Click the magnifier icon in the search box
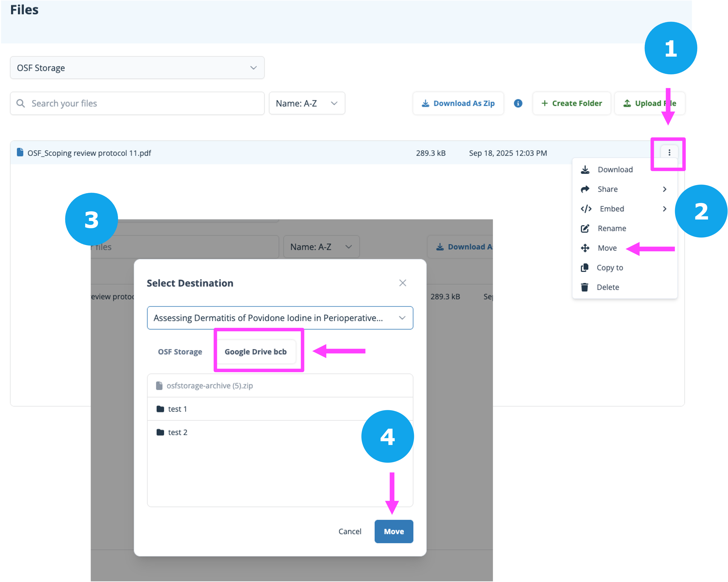The height and width of the screenshot is (582, 728). coord(21,103)
